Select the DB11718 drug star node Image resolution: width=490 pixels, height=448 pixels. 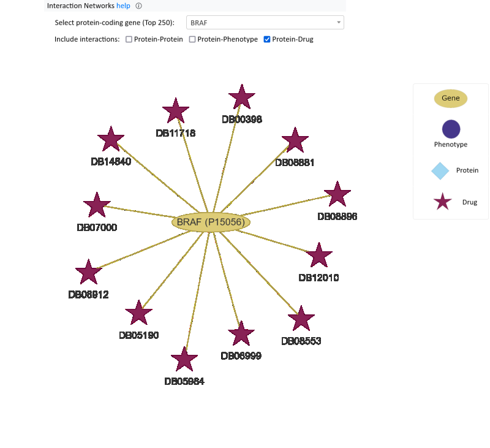(x=176, y=111)
